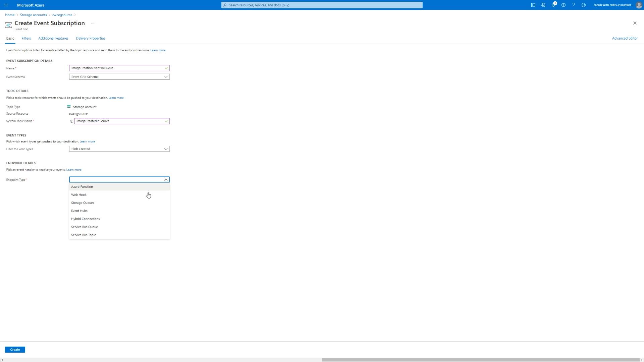Open the Help question mark menu
This screenshot has width=644, height=362.
pos(574,5)
